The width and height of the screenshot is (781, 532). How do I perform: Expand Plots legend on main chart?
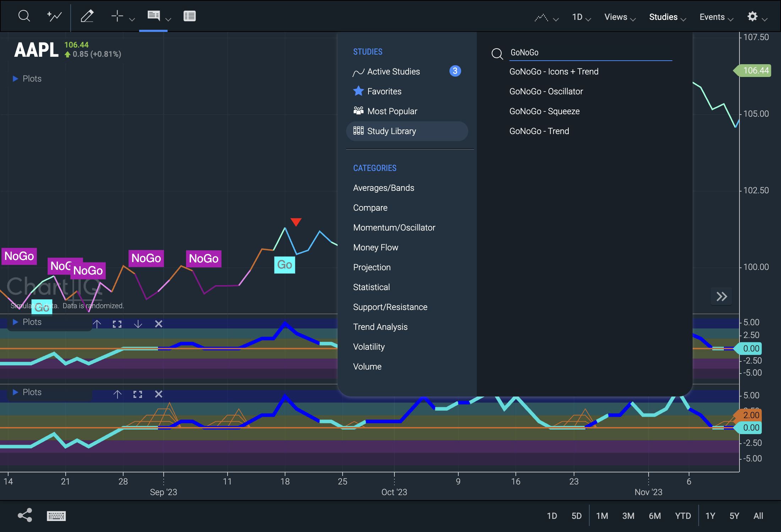27,79
